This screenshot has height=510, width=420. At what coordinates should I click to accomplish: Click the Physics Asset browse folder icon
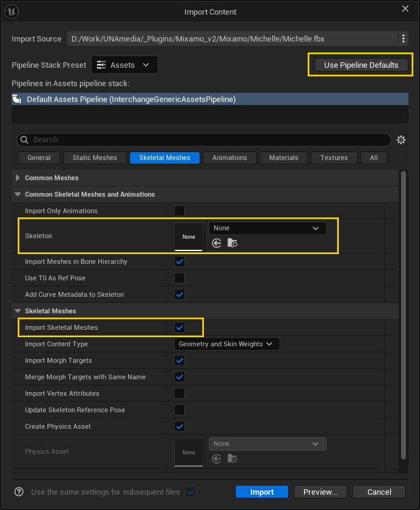point(232,459)
